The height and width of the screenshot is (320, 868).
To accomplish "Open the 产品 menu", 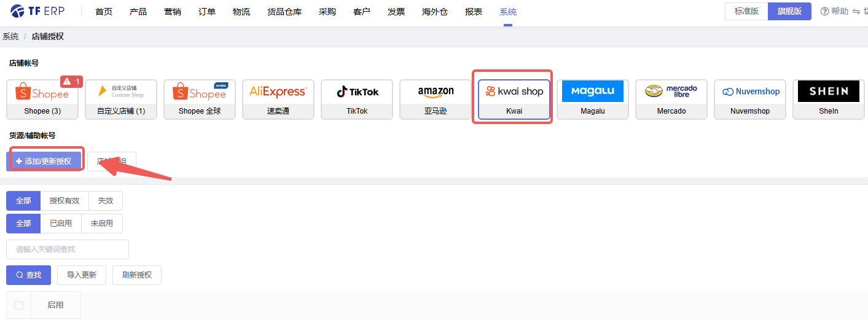I will point(138,12).
